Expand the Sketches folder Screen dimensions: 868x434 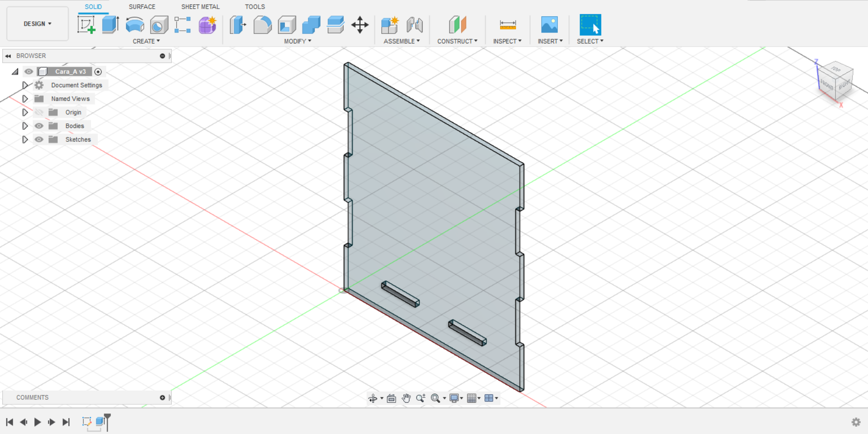[25, 139]
